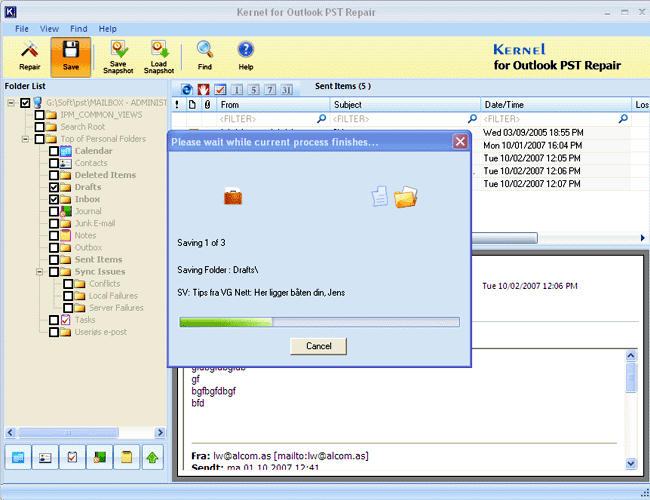Collapse Top of Personal Folders node

click(25, 139)
